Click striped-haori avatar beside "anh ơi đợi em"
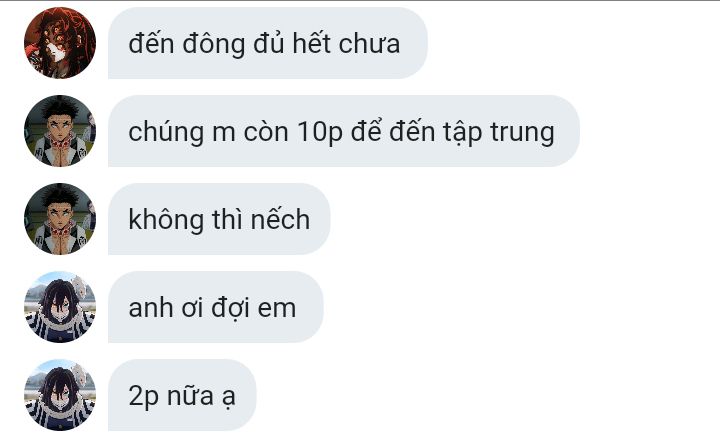 point(60,307)
